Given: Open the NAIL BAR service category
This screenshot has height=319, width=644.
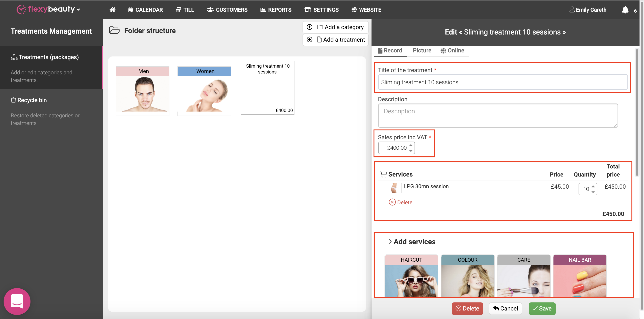Looking at the screenshot, I should (580, 276).
